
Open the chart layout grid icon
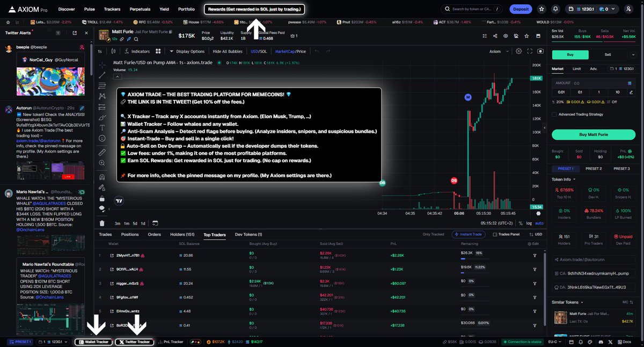(x=158, y=52)
